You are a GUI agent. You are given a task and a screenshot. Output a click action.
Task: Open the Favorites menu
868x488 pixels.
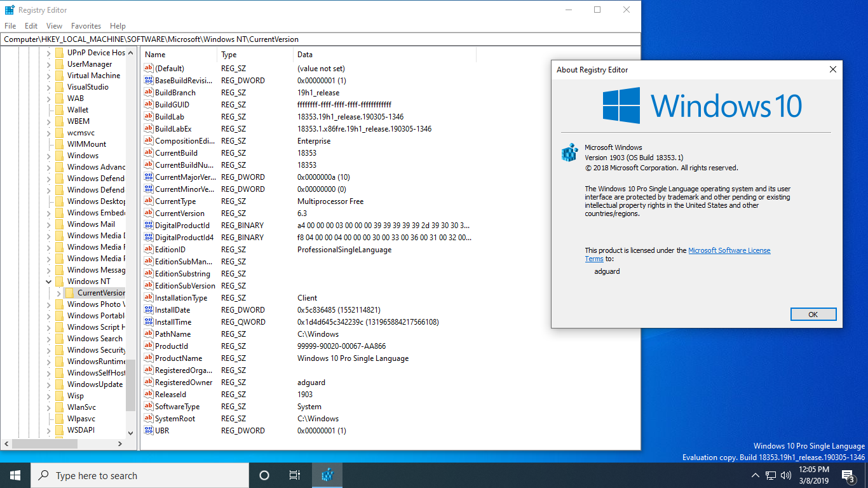[x=86, y=26]
